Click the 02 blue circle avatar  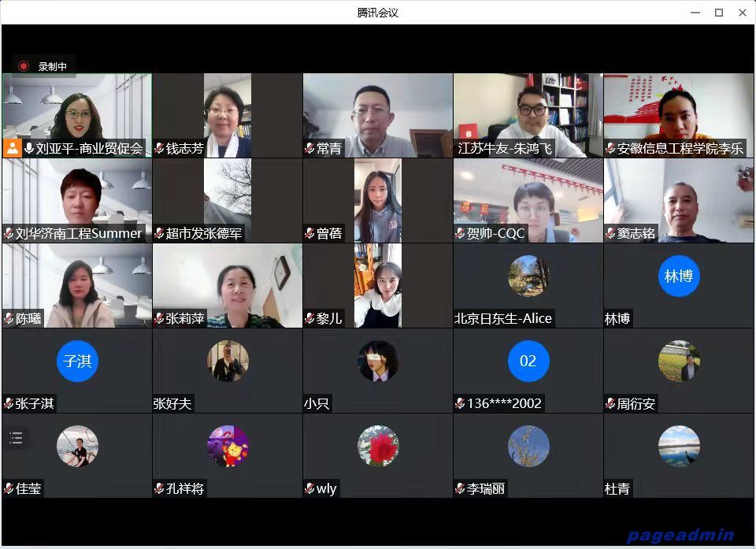pos(528,361)
